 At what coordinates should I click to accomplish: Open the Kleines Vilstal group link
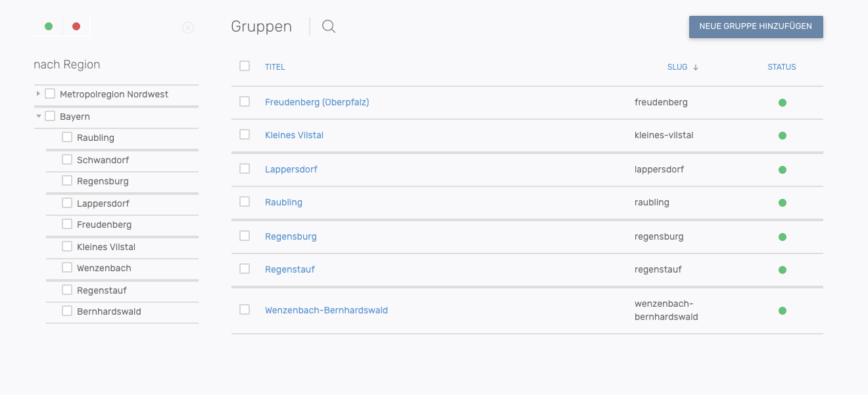pos(294,136)
